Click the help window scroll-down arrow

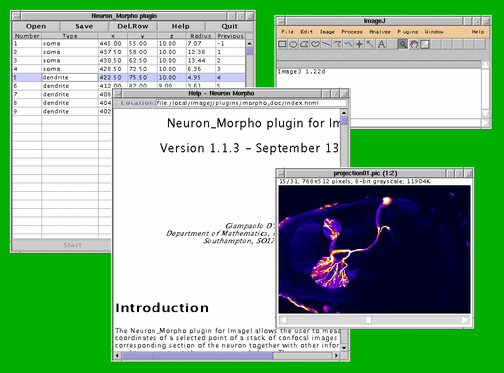344,347
